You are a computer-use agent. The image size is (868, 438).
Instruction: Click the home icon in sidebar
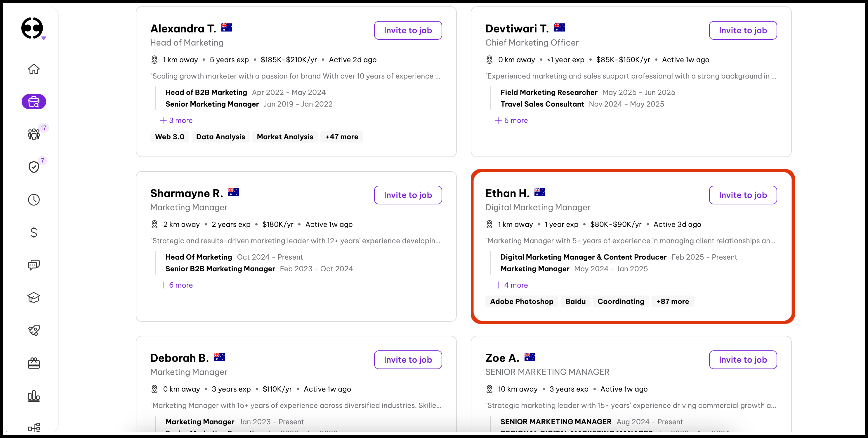click(x=34, y=69)
